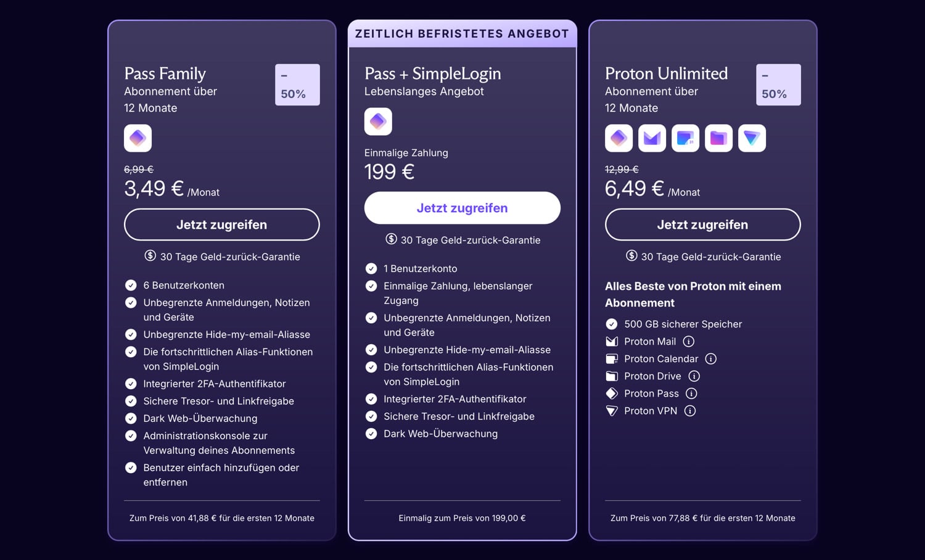Click the Zeitlich befristetes Angebot banner
Image resolution: width=925 pixels, height=560 pixels.
[x=462, y=34]
